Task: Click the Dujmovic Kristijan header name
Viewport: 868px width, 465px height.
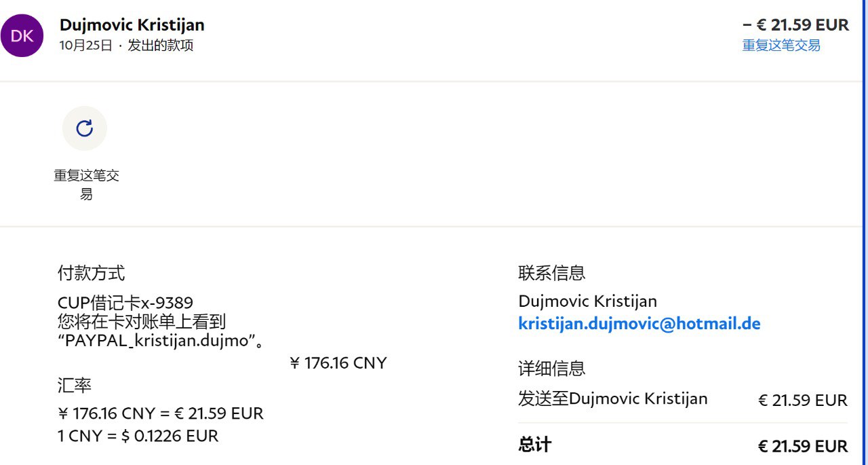Action: (x=132, y=25)
